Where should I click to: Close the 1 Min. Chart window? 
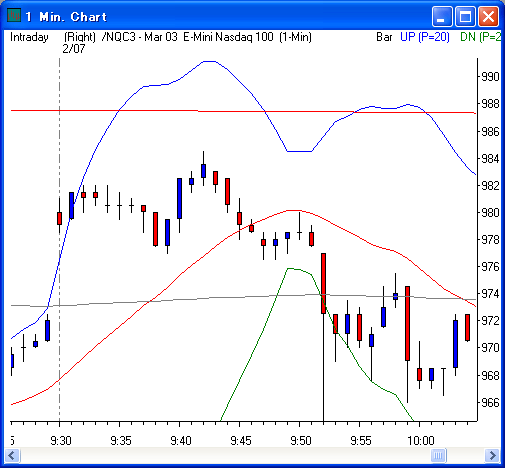pos(489,16)
